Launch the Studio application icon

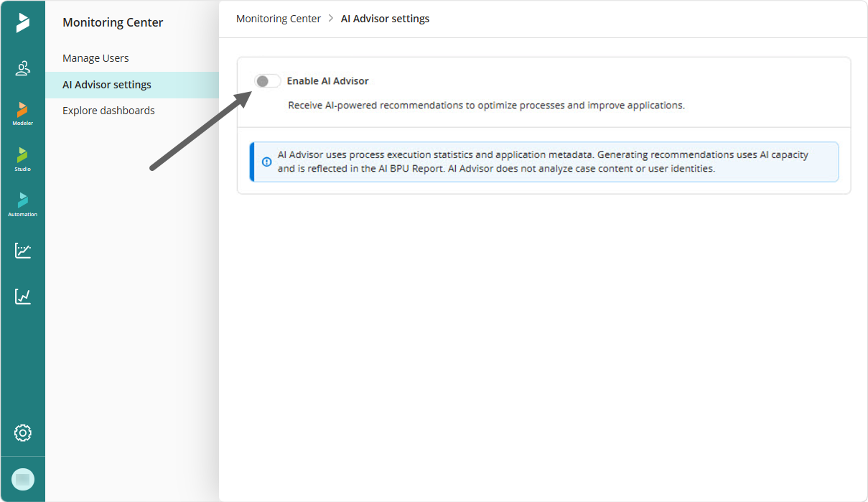pyautogui.click(x=23, y=159)
